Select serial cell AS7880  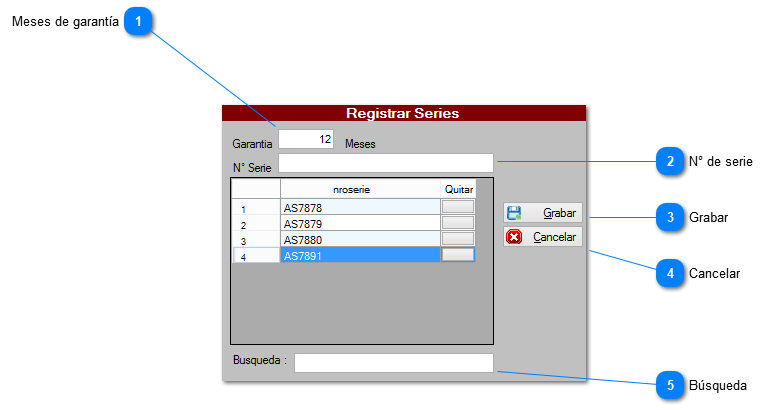click(x=360, y=239)
